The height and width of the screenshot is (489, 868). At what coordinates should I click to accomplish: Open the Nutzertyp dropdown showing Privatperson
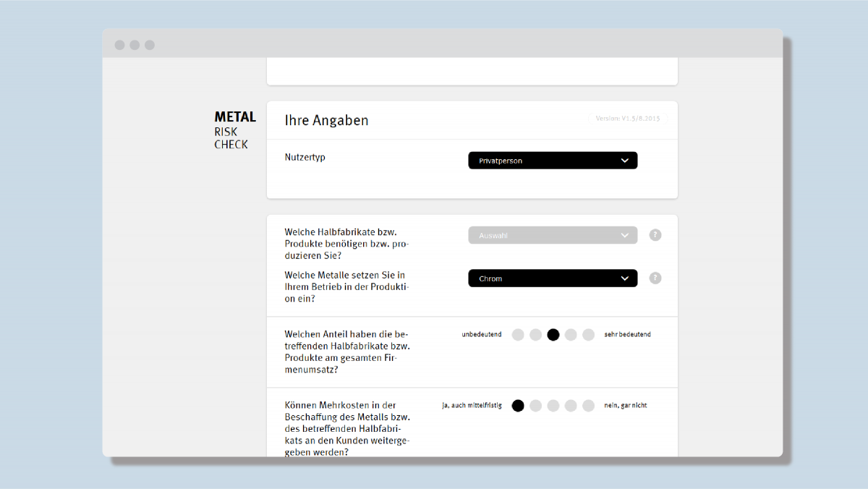[x=553, y=161]
